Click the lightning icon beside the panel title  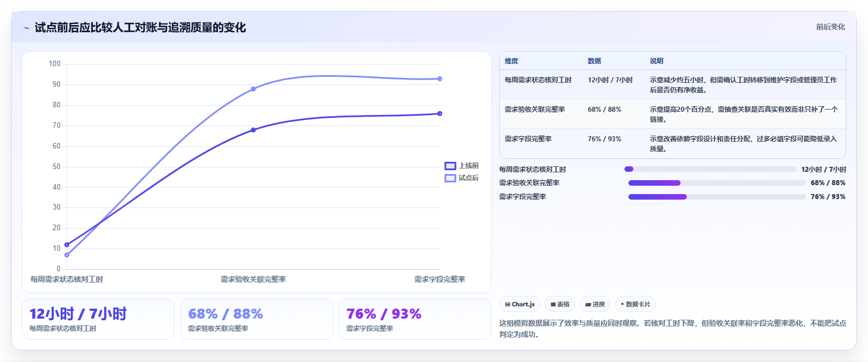point(27,28)
